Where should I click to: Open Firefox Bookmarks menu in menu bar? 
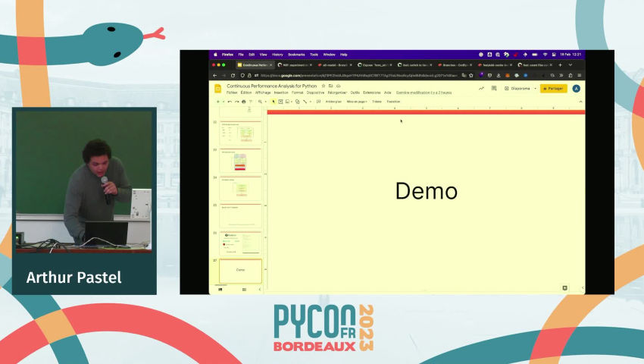click(x=296, y=55)
